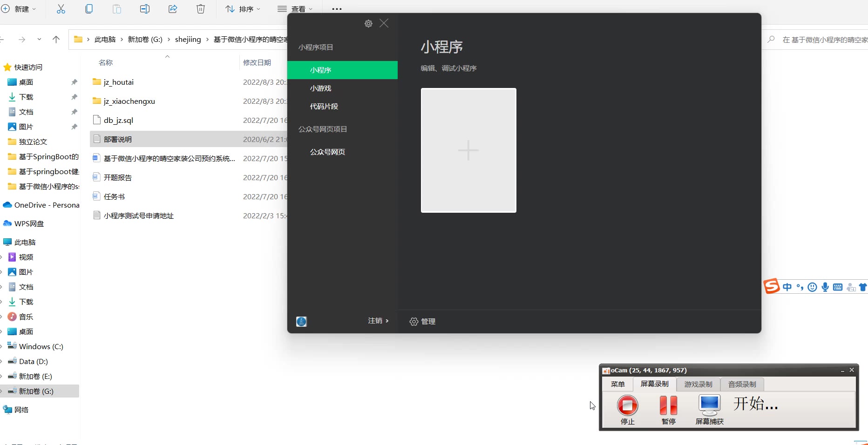Select 公众号网页 project type
868x445 pixels.
point(327,152)
